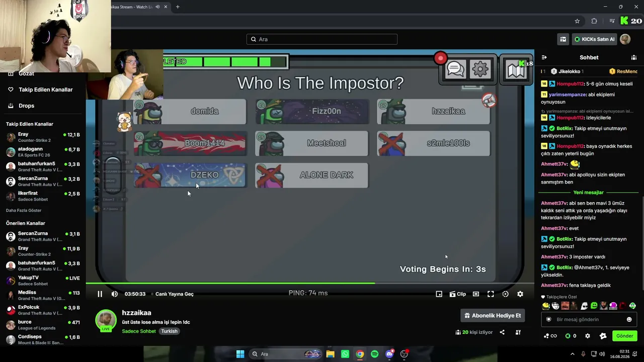Collapse the Sohbet chat panel
The image size is (644, 362).
click(x=544, y=57)
